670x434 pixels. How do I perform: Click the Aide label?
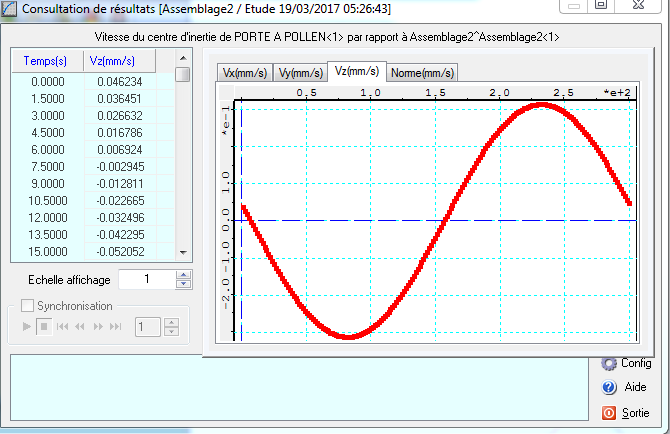635,387
